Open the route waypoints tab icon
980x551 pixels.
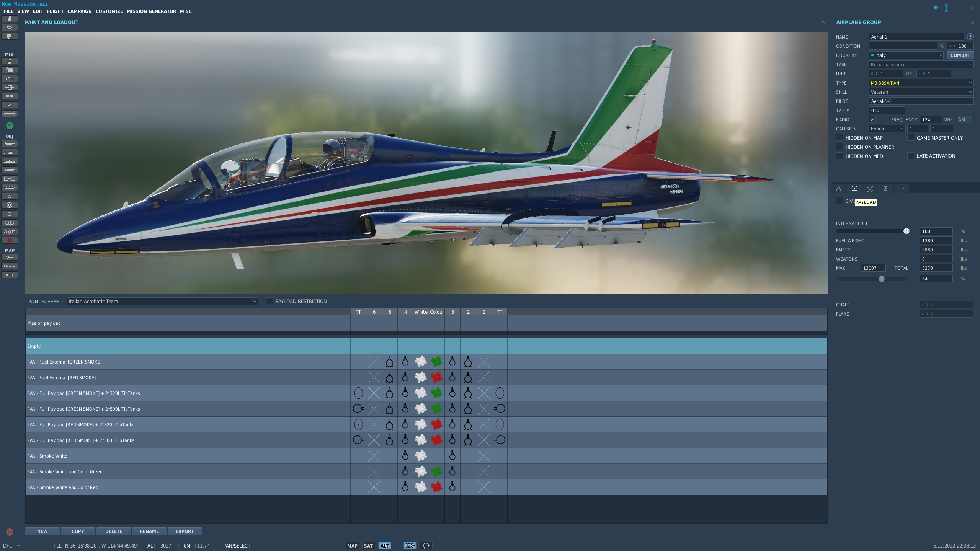click(x=839, y=189)
